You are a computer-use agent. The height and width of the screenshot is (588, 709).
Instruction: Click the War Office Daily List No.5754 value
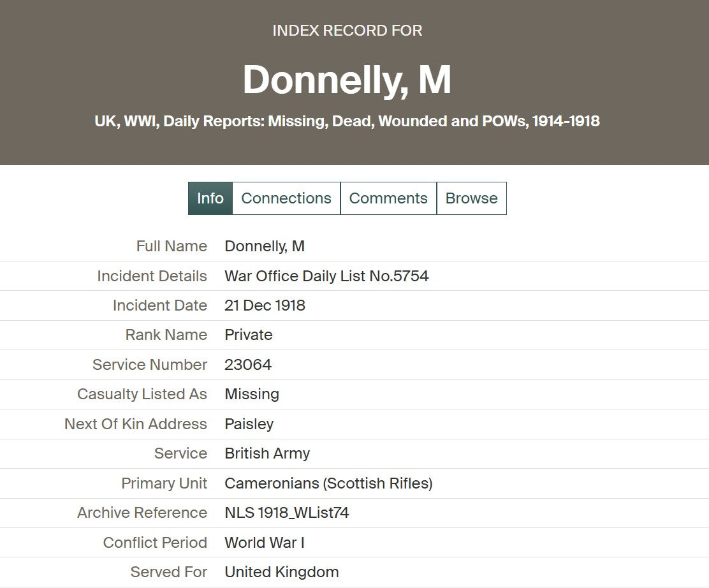coord(326,276)
